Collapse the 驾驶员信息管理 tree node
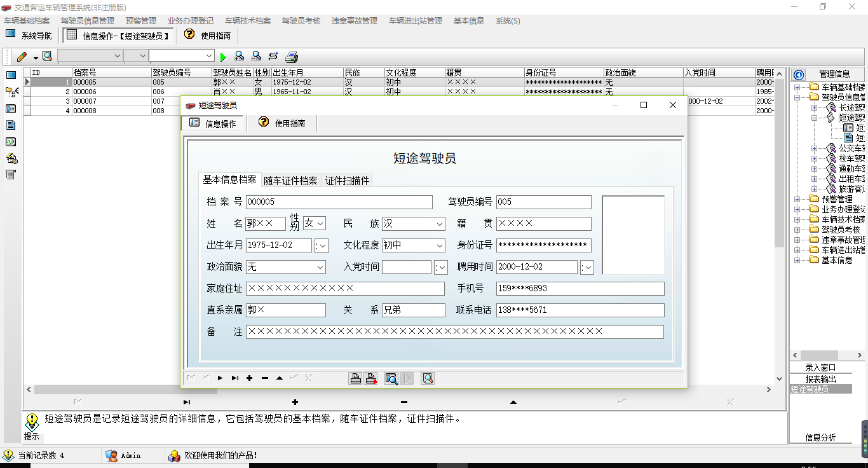Image resolution: width=868 pixels, height=468 pixels. [x=797, y=97]
